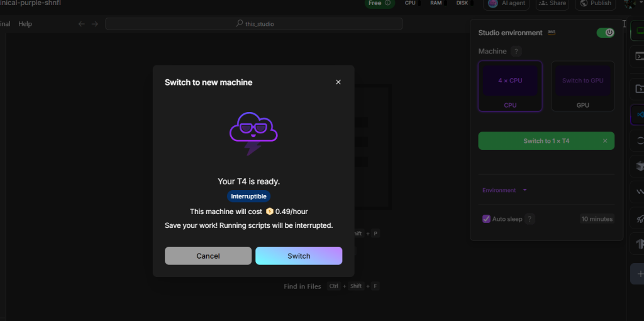Viewport: 644px width, 321px height.
Task: Select the 4 × CPU machine card
Action: [x=510, y=86]
